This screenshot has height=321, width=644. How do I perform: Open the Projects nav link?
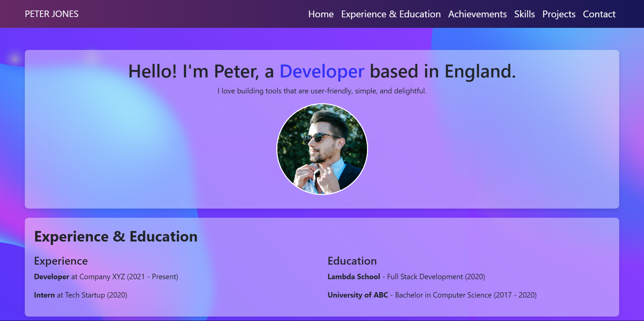click(559, 14)
